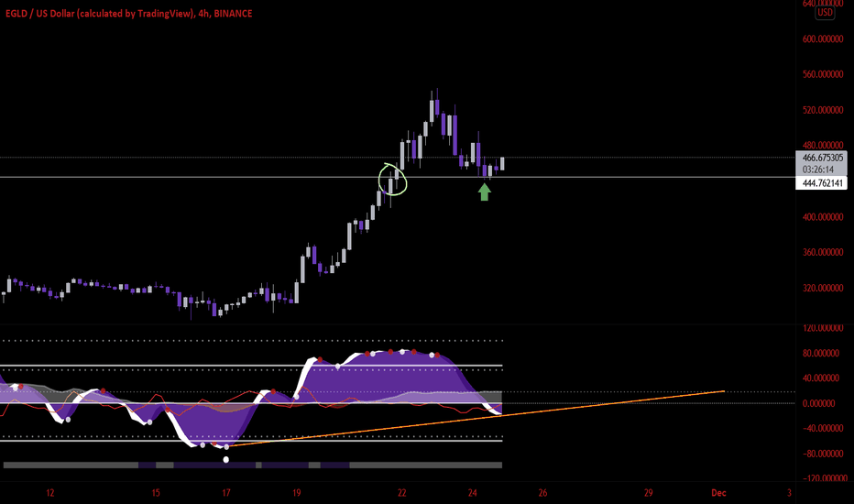Click the date label 24 on time axis
The image size is (854, 504).
tap(472, 493)
